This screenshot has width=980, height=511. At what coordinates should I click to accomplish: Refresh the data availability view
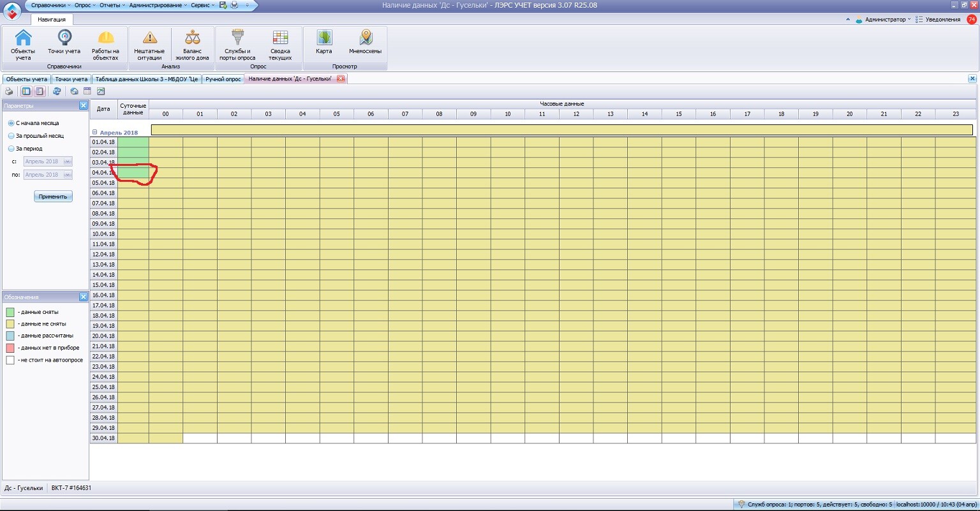point(57,92)
